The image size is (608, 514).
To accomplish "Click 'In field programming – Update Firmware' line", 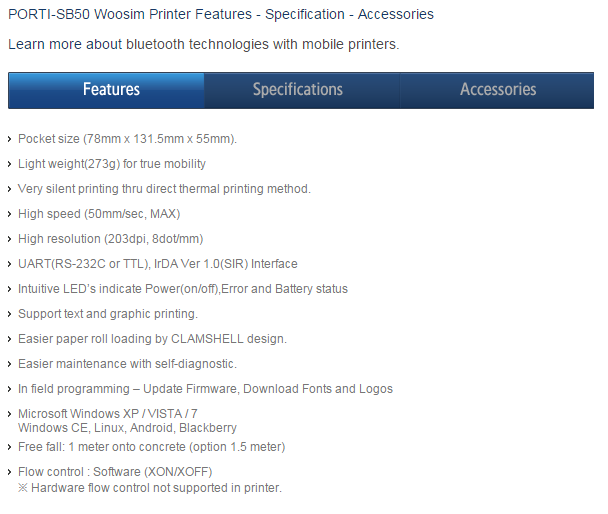I will [205, 389].
